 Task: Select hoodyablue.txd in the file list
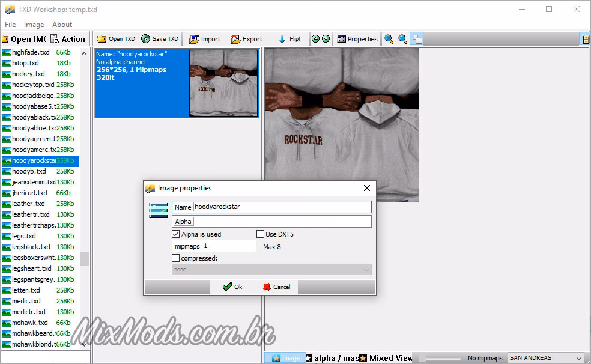point(40,128)
